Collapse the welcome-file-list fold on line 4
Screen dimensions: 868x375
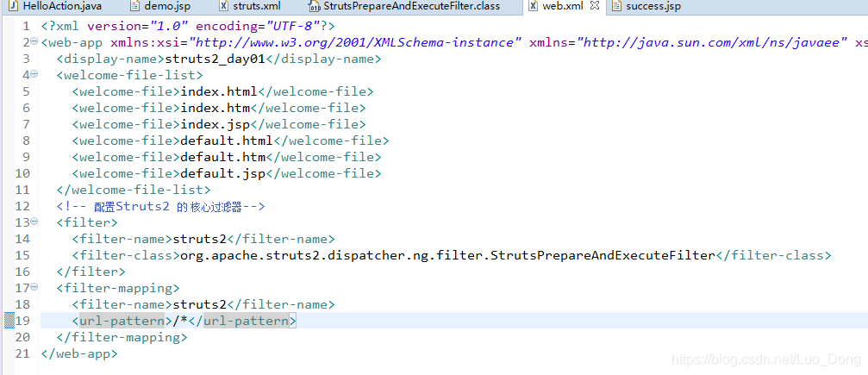(34, 73)
